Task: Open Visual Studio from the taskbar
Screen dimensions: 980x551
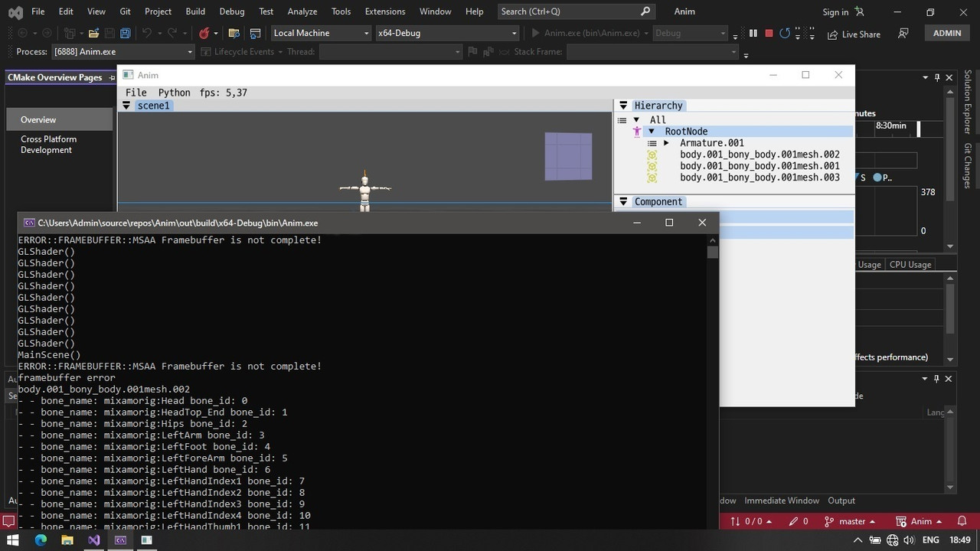Action: (93, 540)
